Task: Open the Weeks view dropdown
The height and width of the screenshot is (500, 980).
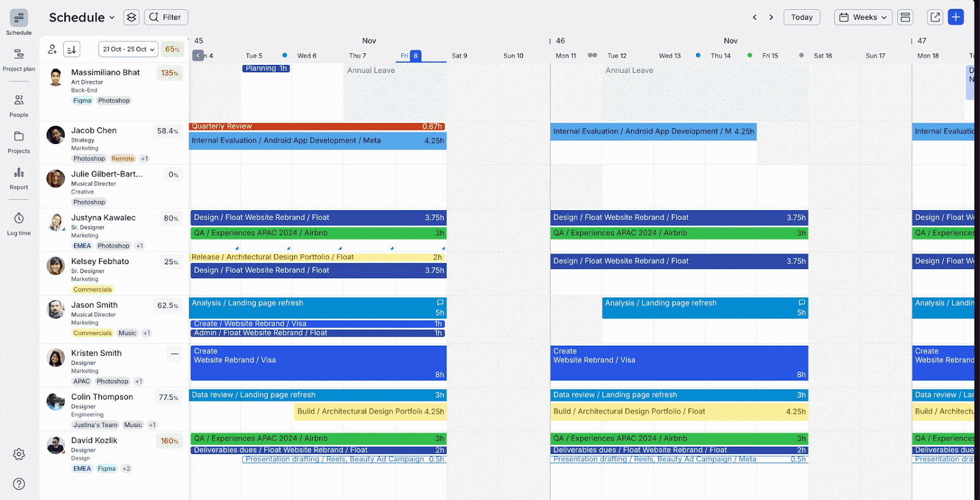Action: (x=864, y=17)
